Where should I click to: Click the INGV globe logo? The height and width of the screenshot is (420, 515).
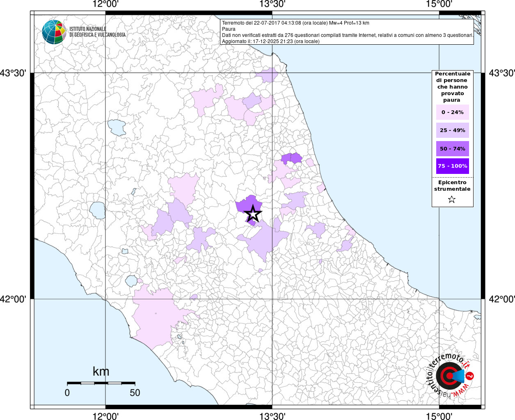click(54, 32)
